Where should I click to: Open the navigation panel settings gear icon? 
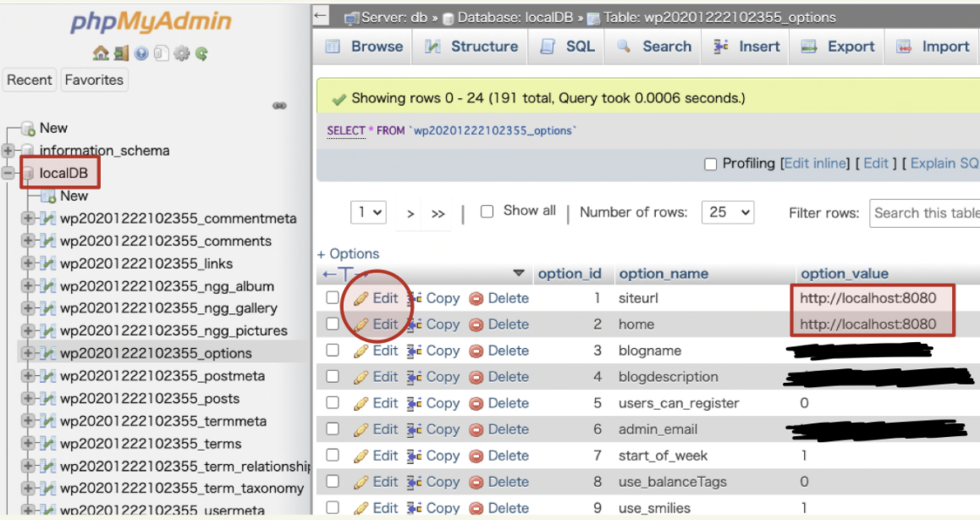(x=181, y=54)
